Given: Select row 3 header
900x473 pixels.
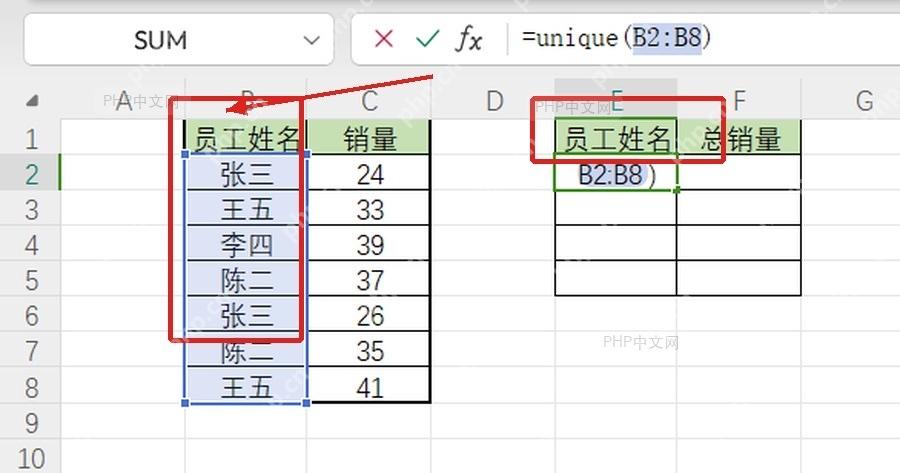Looking at the screenshot, I should [30, 210].
